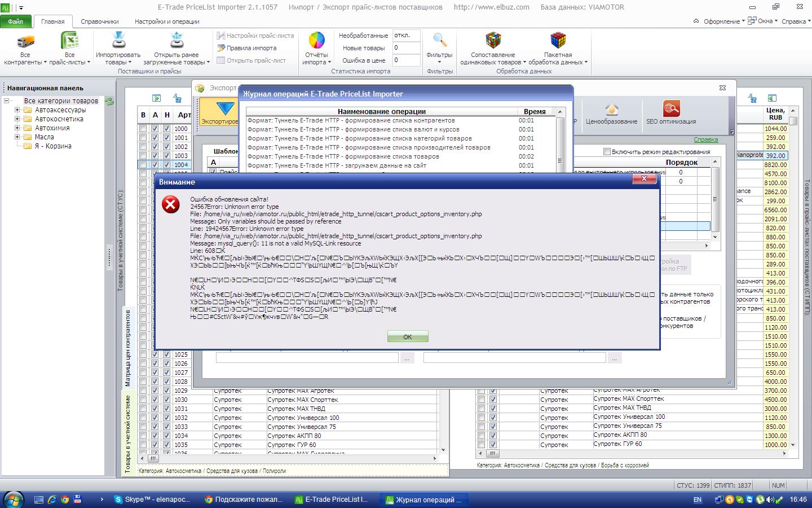Click the sort icon above the left table
The image size is (812, 508).
[177, 98]
